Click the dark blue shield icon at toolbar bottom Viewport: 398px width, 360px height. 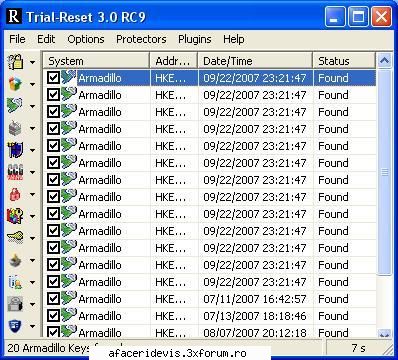(x=15, y=326)
